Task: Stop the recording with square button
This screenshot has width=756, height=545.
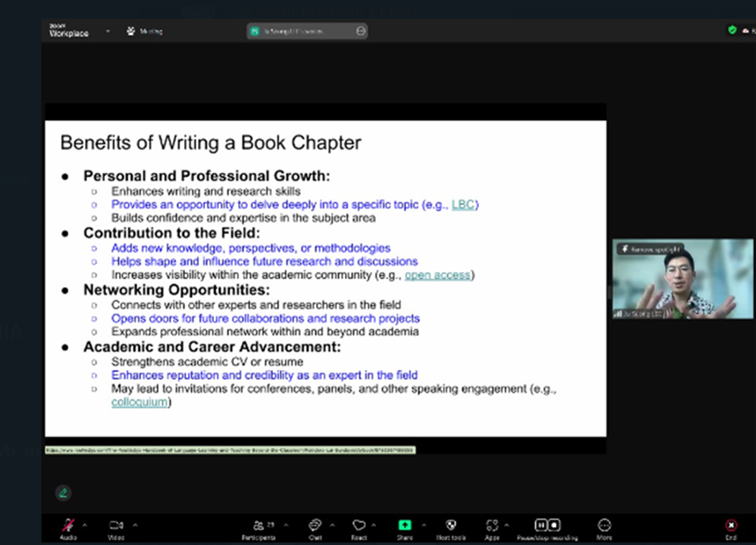Action: pos(554,525)
